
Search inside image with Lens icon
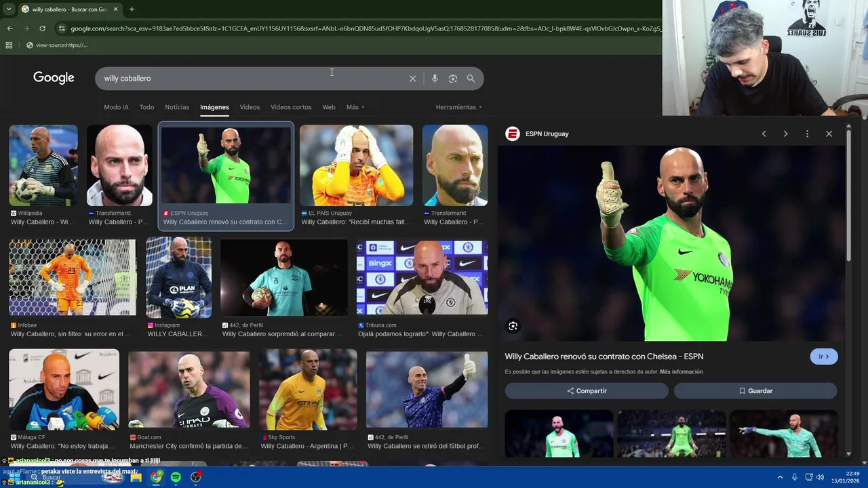click(x=513, y=326)
